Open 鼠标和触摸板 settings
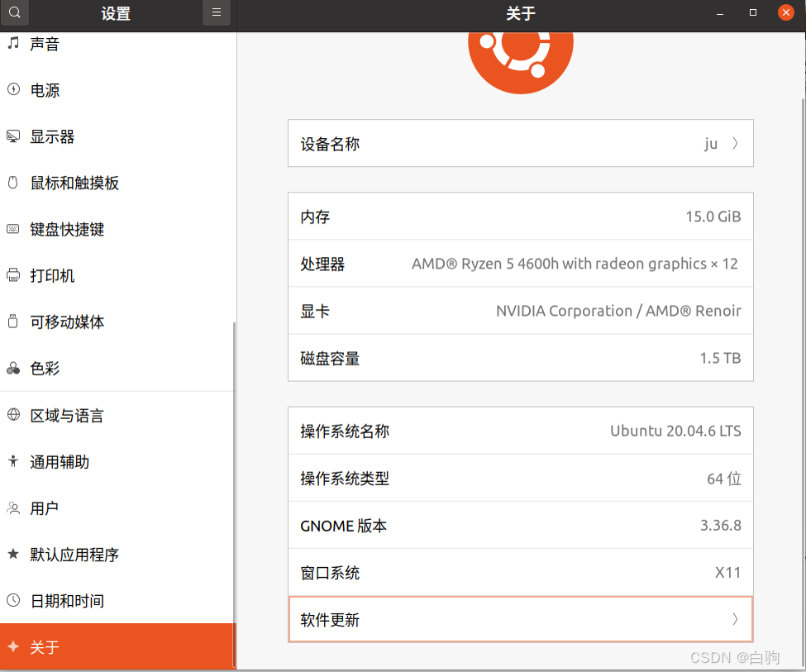 coord(117,183)
